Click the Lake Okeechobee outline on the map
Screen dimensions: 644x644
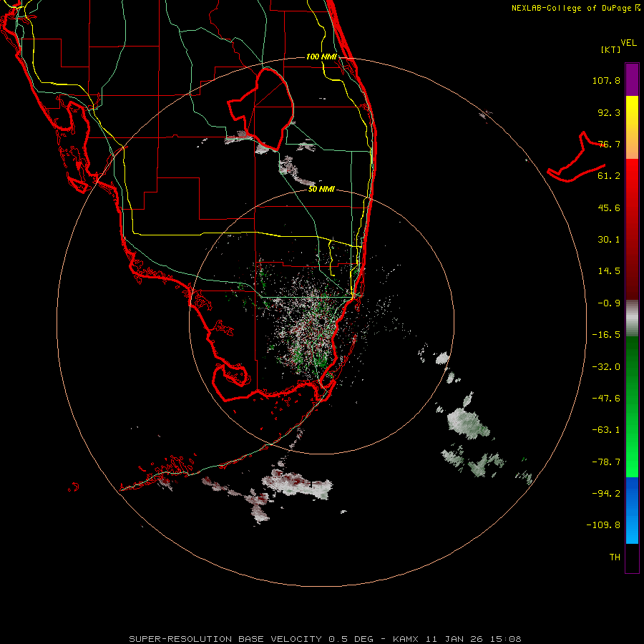click(x=260, y=109)
